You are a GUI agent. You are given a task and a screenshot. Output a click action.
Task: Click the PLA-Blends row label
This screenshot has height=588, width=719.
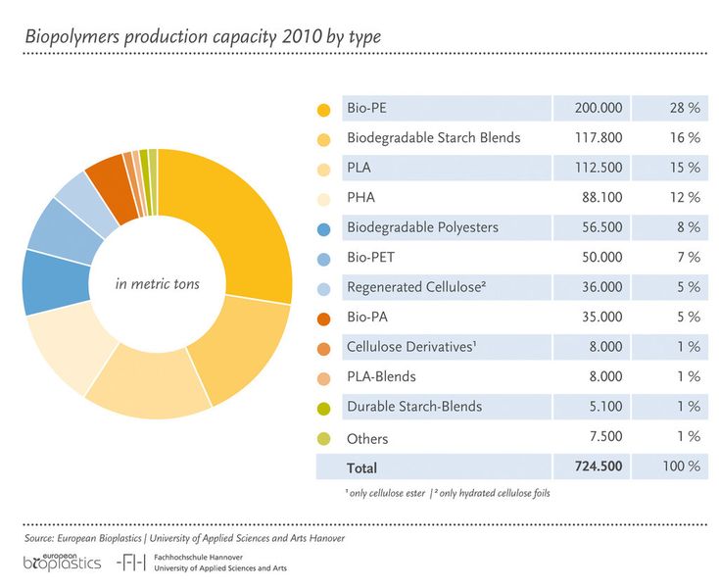point(381,376)
